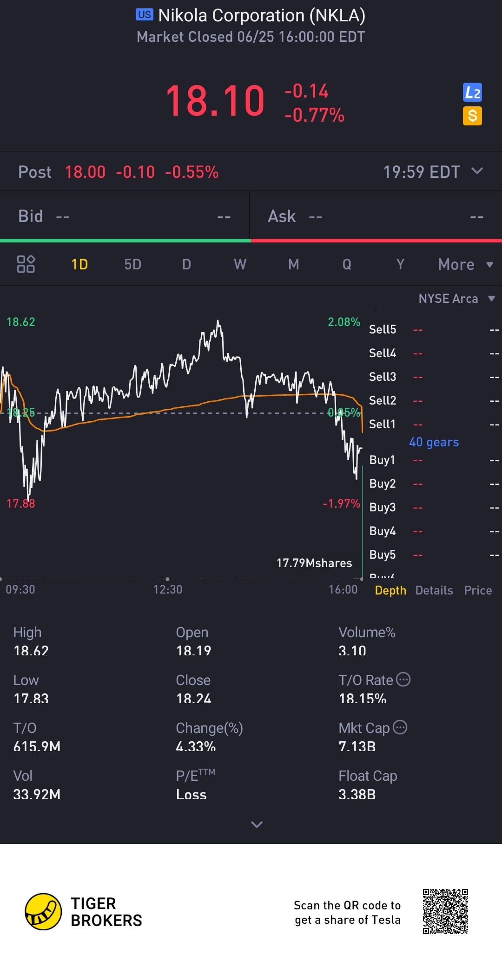The image size is (502, 980).
Task: Select the Price tab
Action: click(x=478, y=590)
